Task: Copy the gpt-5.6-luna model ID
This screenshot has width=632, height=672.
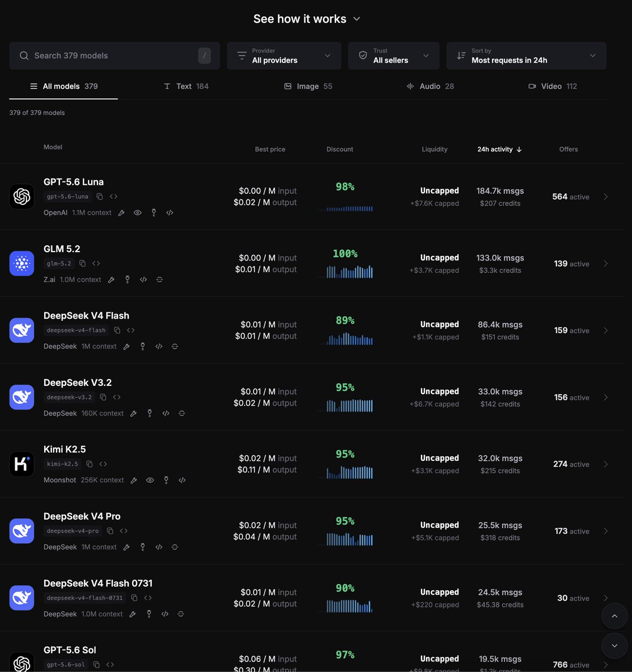Action: click(100, 197)
